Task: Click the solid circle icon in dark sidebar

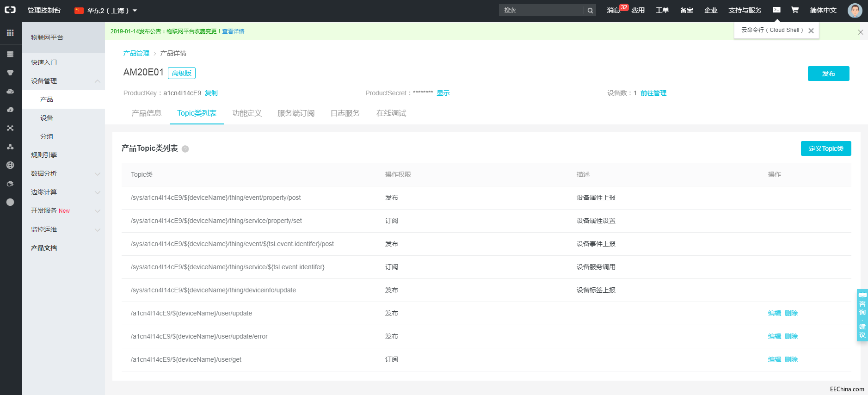Action: tap(10, 202)
